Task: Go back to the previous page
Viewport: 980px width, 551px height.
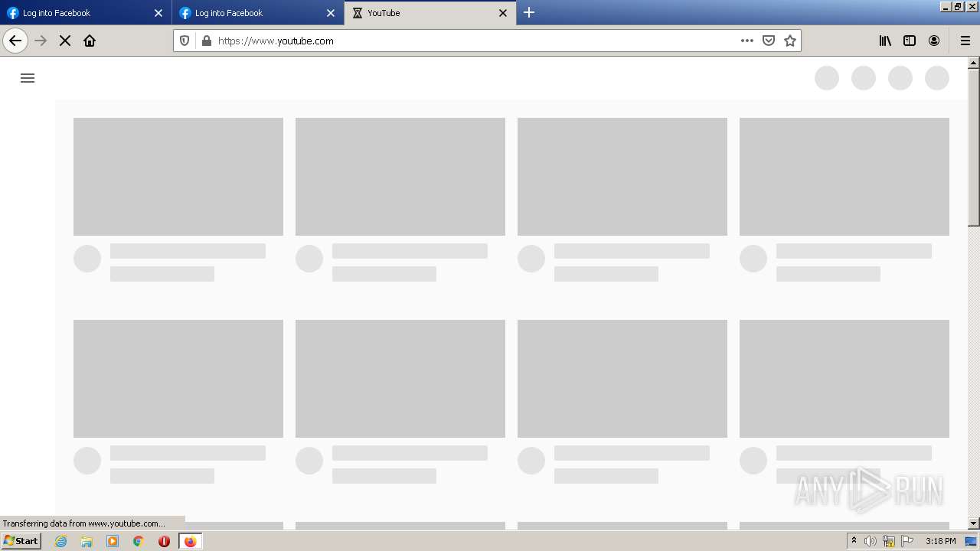Action: coord(15,41)
